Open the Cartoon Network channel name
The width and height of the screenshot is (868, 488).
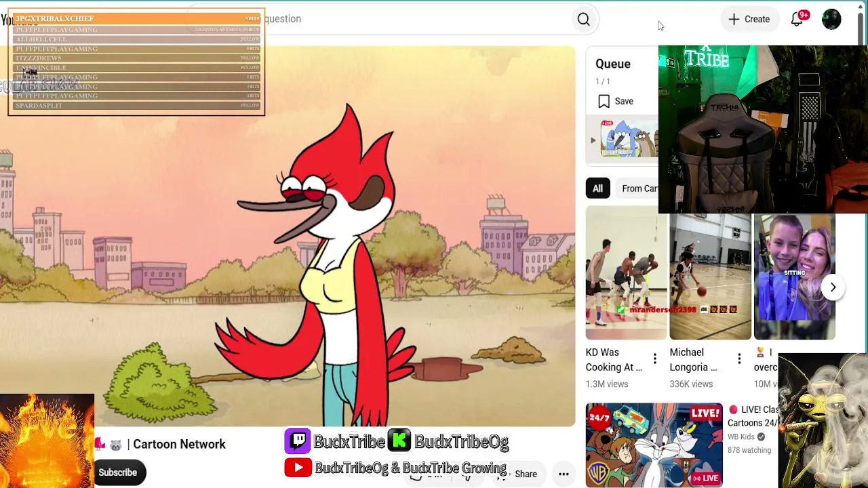[179, 444]
